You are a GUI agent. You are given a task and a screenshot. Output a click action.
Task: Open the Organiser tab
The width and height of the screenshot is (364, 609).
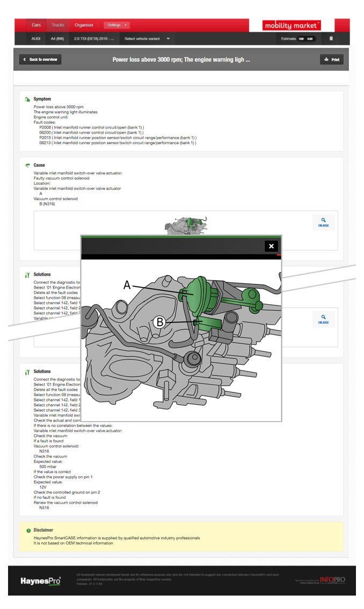[84, 25]
